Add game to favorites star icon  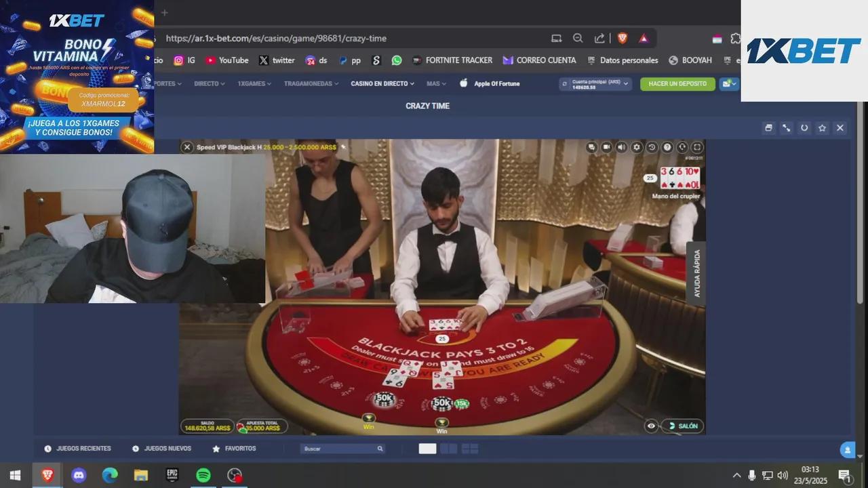[822, 127]
